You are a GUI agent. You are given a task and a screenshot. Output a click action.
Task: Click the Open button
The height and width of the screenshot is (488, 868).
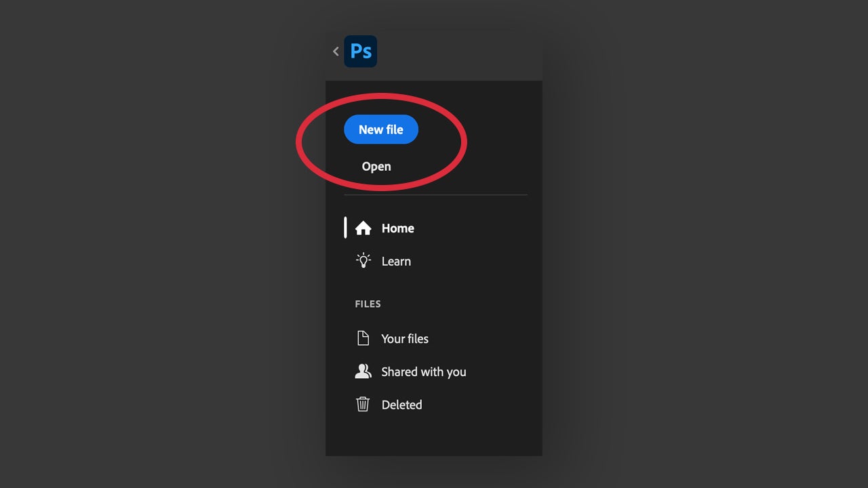coord(376,167)
